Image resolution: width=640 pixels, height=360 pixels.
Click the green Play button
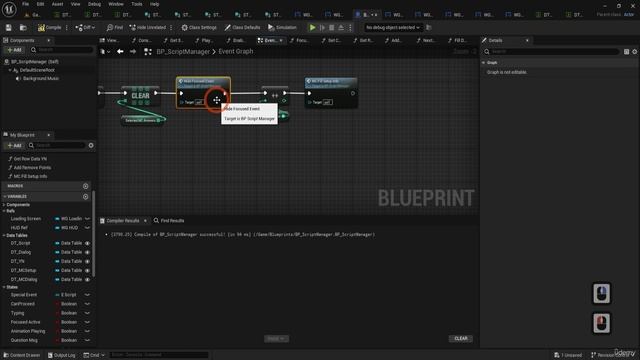pyautogui.click(x=312, y=27)
